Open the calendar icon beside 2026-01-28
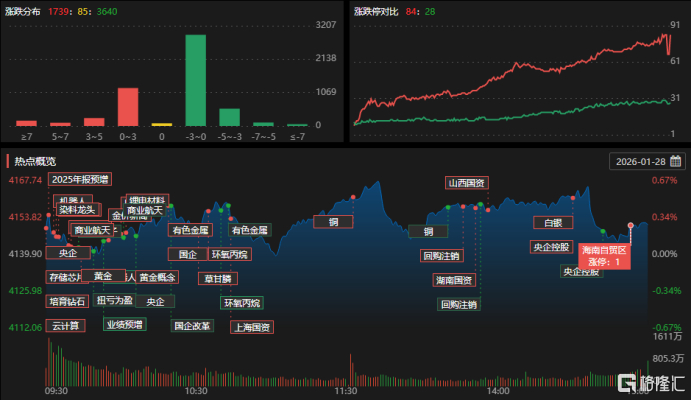Screen dimensions: 692x400 click(x=675, y=161)
